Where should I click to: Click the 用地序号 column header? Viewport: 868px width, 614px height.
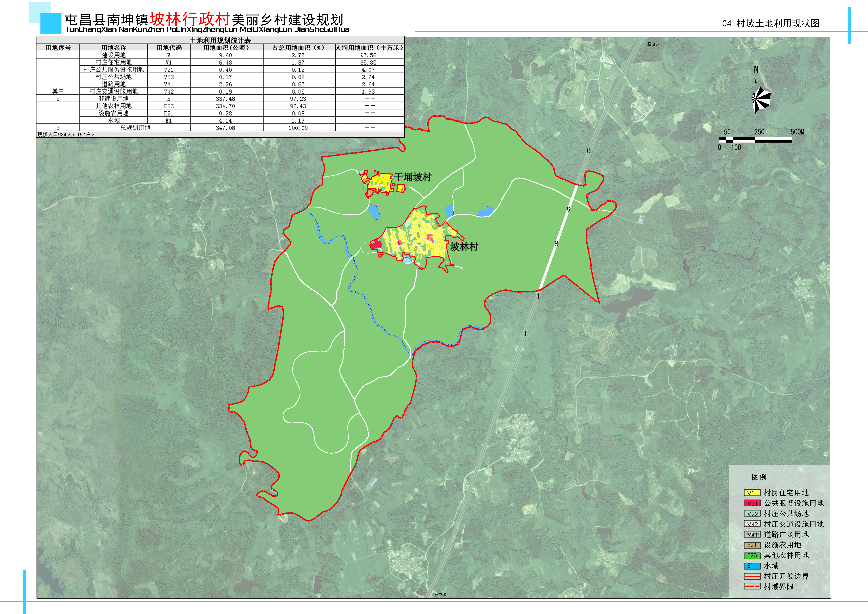(x=58, y=48)
